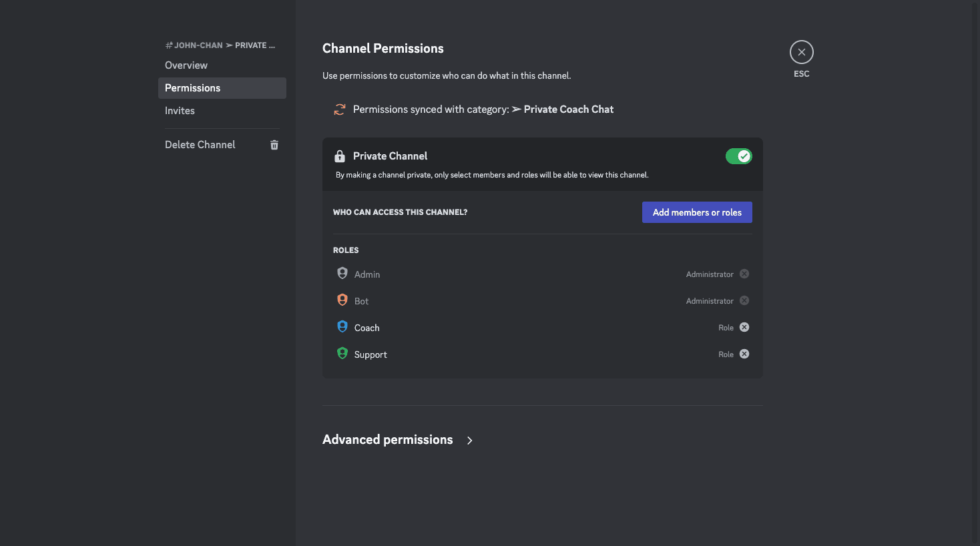Screen dimensions: 980x546
Task: Click the Role label on Support row
Action: (726, 354)
